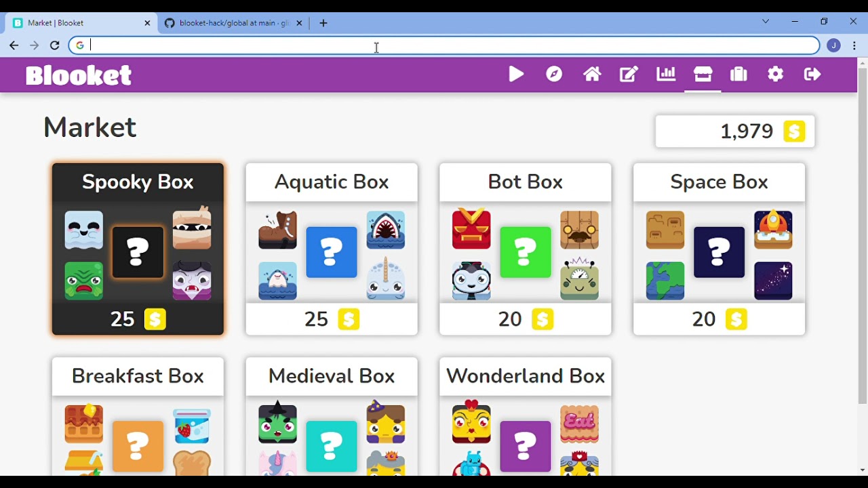
Task: Click the Medieval Box teal mystery question tile
Action: tap(332, 446)
